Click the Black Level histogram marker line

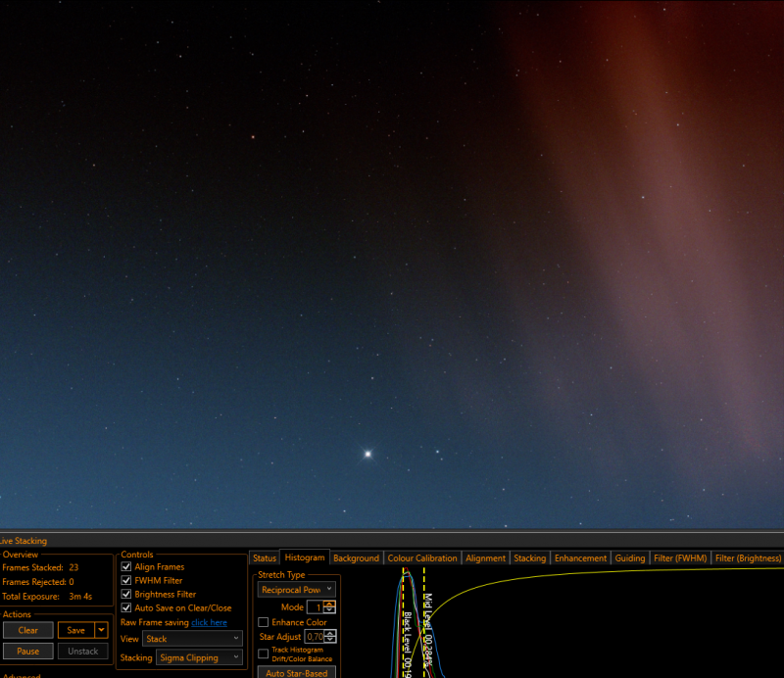point(403,623)
